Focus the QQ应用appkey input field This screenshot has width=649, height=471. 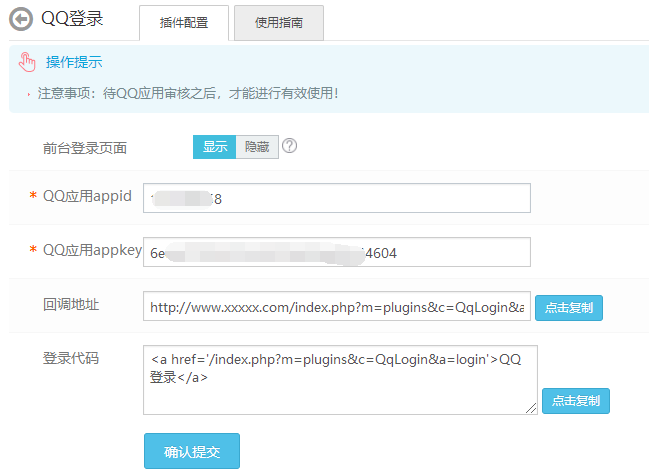(337, 252)
